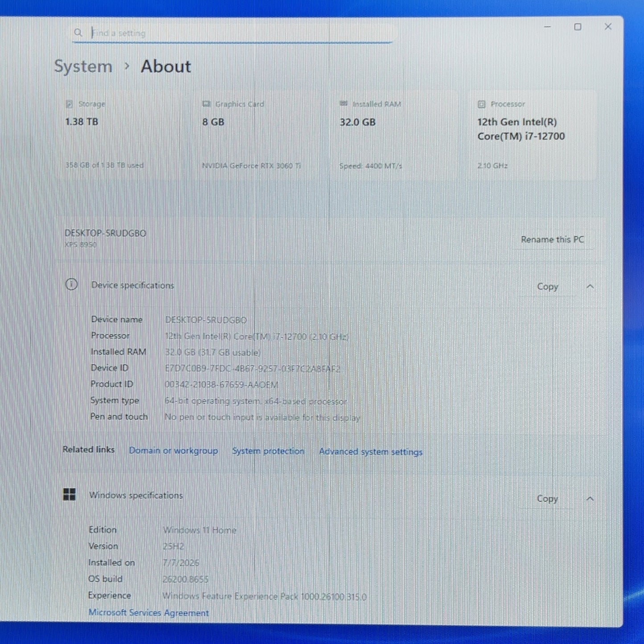Screen dimensions: 644x644
Task: Click the search magnifier icon
Action: tap(78, 33)
